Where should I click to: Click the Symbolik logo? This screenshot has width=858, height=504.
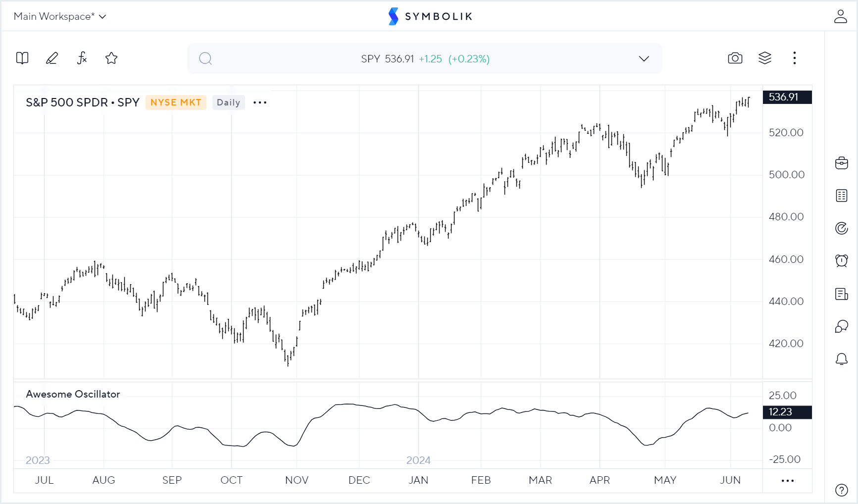coord(430,16)
